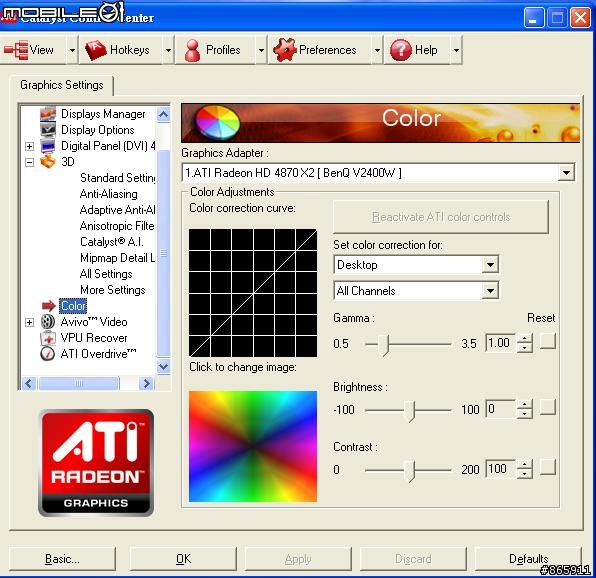Click the Basic... button
596x578 pixels.
(x=62, y=559)
